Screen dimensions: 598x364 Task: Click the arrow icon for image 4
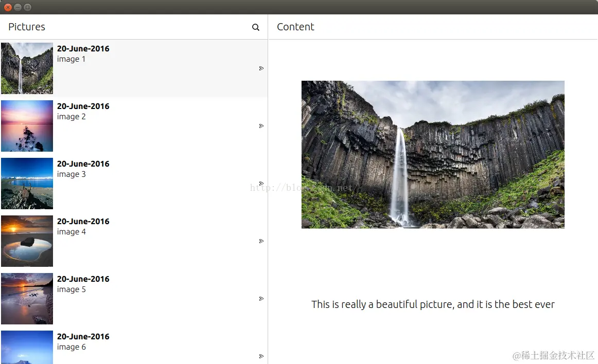pos(261,241)
